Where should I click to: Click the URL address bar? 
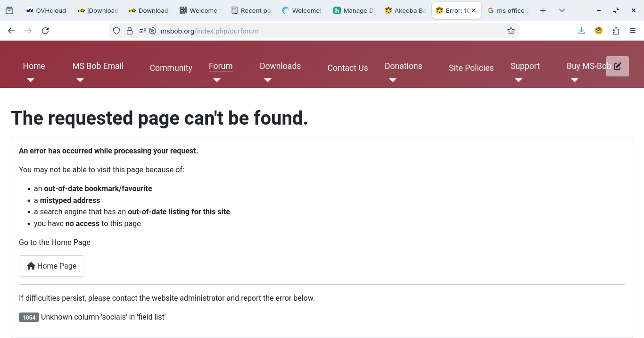pyautogui.click(x=330, y=31)
